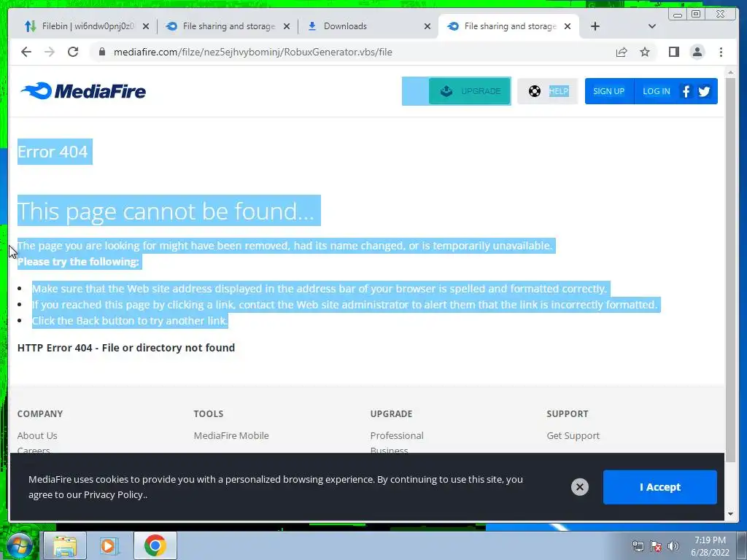Open the Action Center flag icon

656,546
